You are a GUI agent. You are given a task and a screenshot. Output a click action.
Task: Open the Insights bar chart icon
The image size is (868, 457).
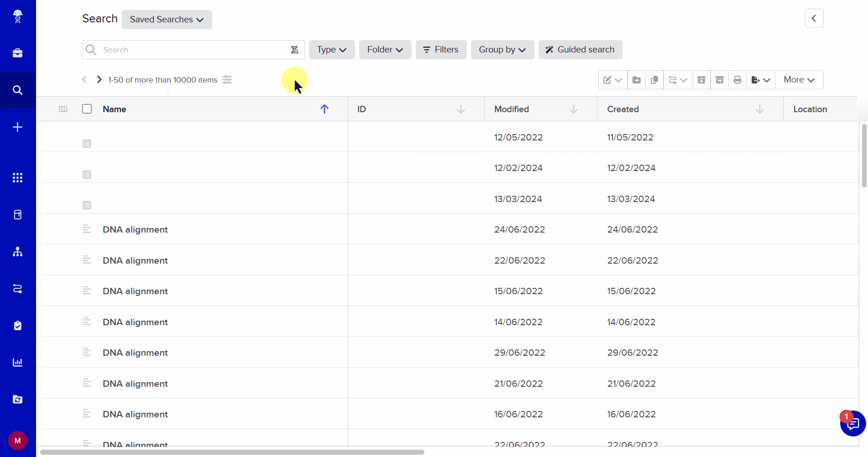pos(18,363)
